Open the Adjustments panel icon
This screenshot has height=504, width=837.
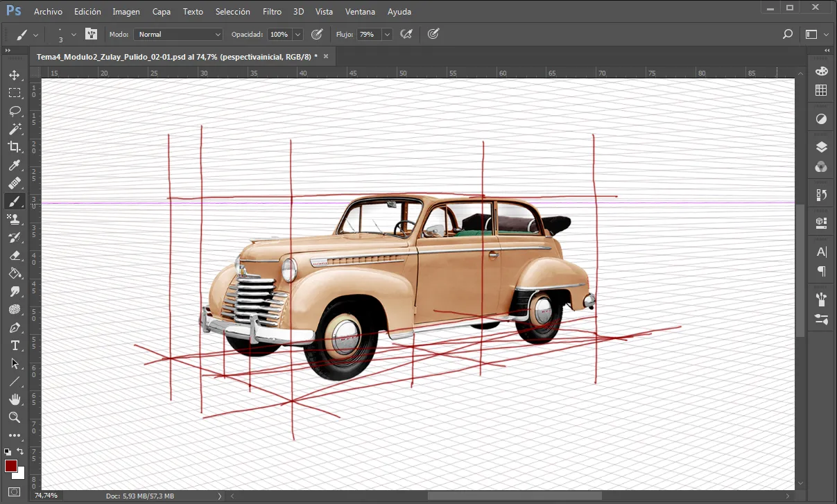(x=821, y=119)
